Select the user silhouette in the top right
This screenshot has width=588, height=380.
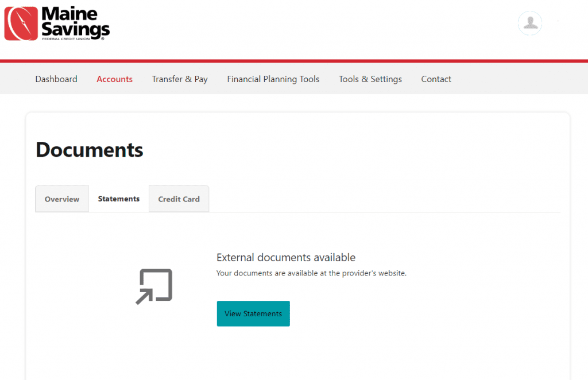[x=529, y=23]
